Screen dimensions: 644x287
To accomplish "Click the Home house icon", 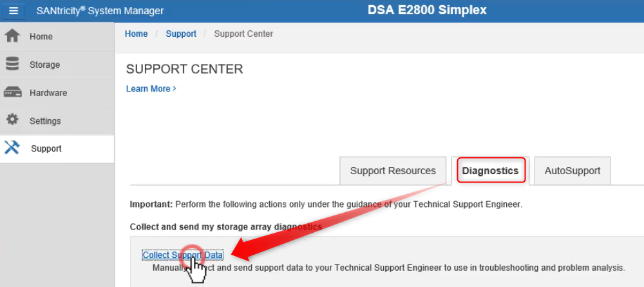I will 12,36.
